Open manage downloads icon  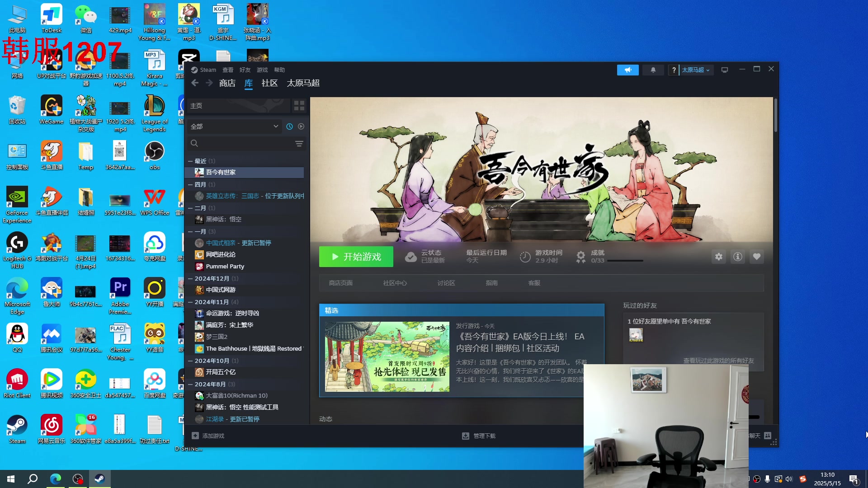tap(465, 436)
